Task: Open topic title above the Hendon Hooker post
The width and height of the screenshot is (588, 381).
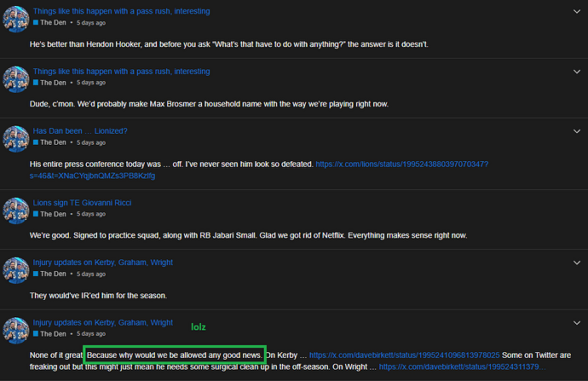Action: [x=121, y=11]
